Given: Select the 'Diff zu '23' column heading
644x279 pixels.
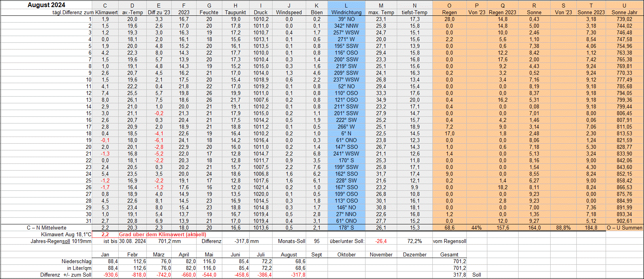Looking at the screenshot, I should coord(159,12).
